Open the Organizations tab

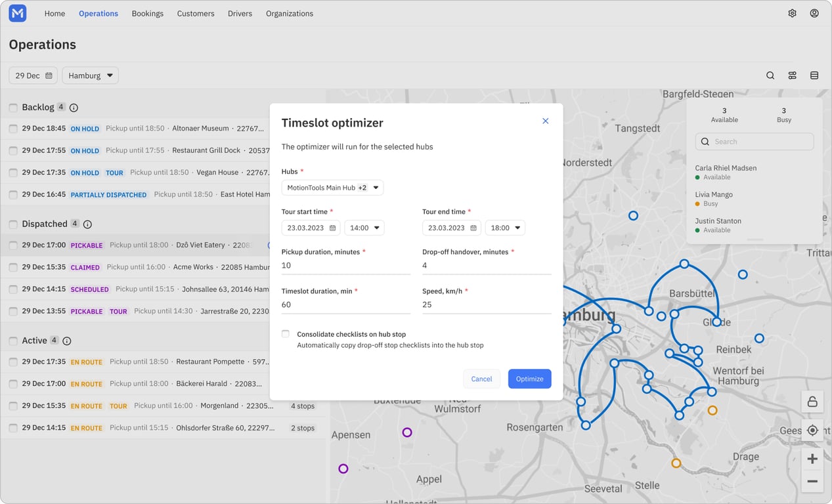click(x=290, y=13)
